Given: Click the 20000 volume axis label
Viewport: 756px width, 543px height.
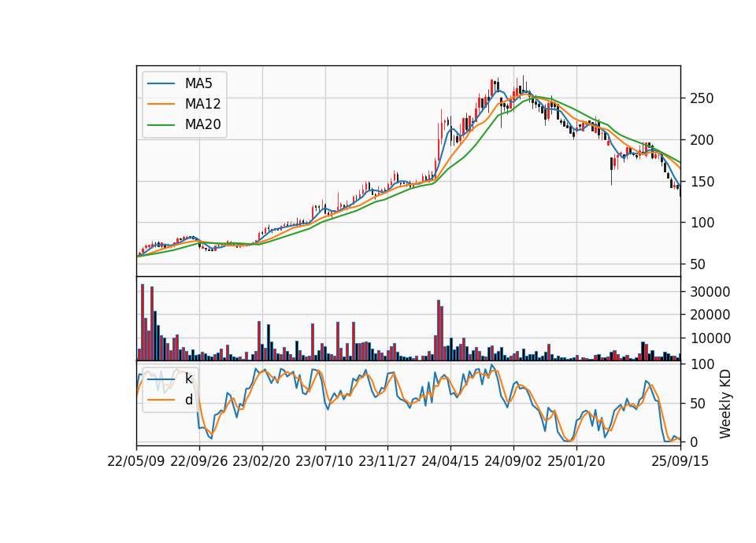Looking at the screenshot, I should 710,315.
